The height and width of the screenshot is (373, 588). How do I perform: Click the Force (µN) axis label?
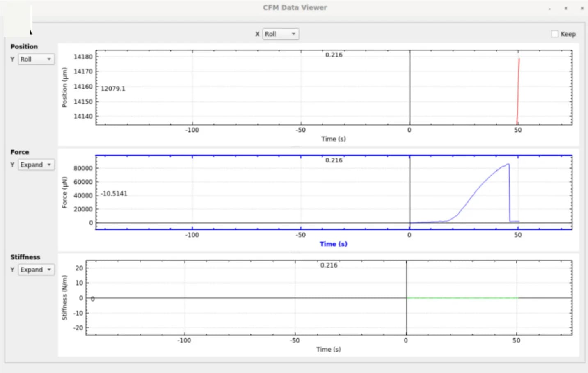click(x=64, y=192)
